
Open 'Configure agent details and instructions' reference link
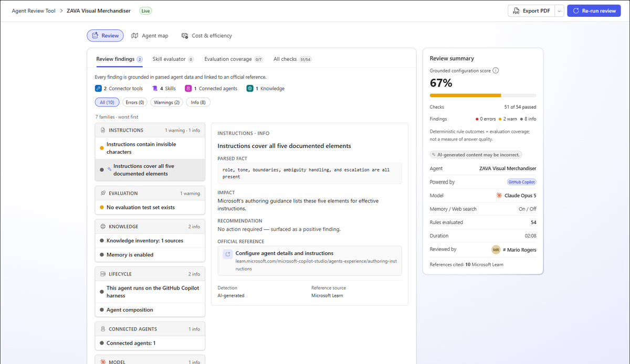[x=310, y=261]
